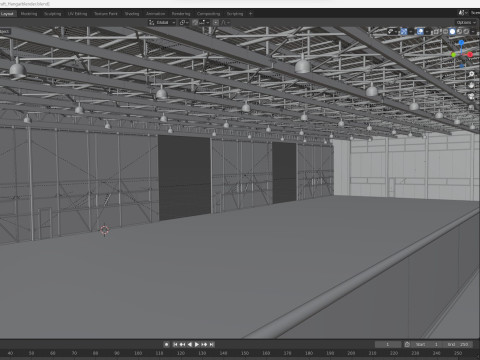Switch to the Shading workspace
This screenshot has height=360, width=480.
pos(132,14)
